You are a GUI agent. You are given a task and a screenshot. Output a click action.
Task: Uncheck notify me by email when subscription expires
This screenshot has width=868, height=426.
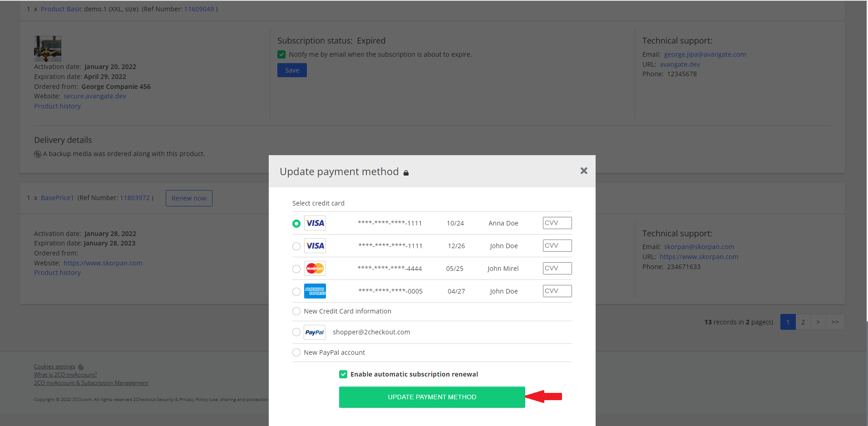tap(281, 54)
